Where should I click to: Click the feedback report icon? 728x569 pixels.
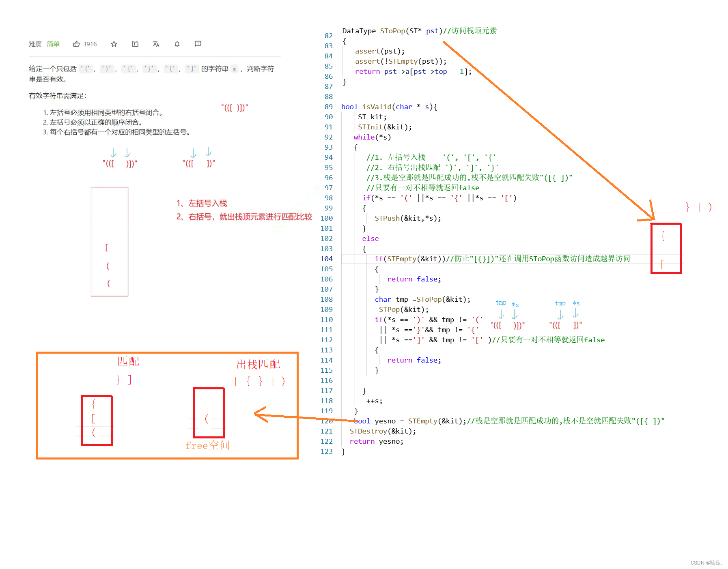[x=198, y=44]
